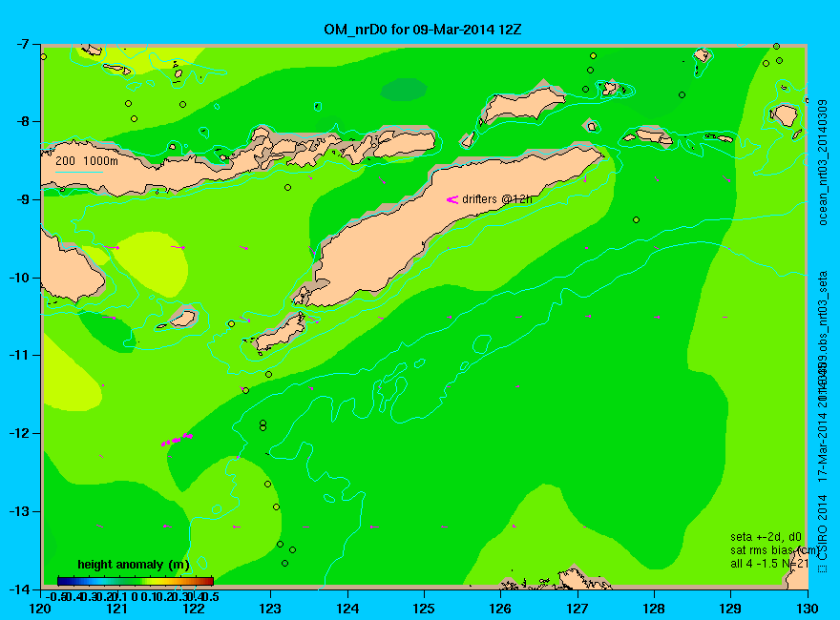Viewport: 840px width, 620px height.
Task: Click the "-12" latitude axis label
Action: [x=21, y=433]
